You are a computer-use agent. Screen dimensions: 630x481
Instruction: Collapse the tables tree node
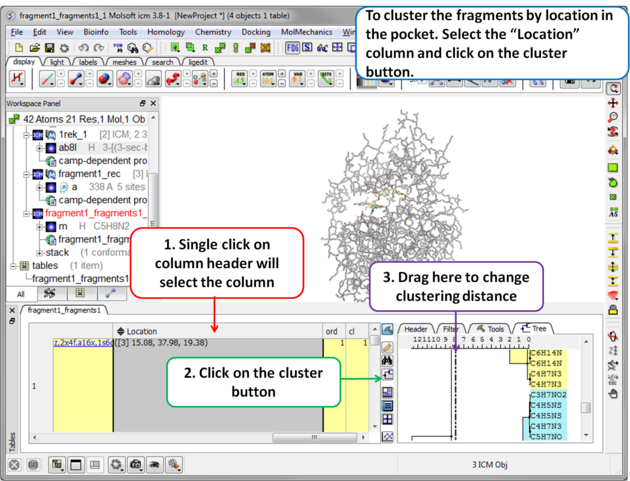(x=12, y=266)
